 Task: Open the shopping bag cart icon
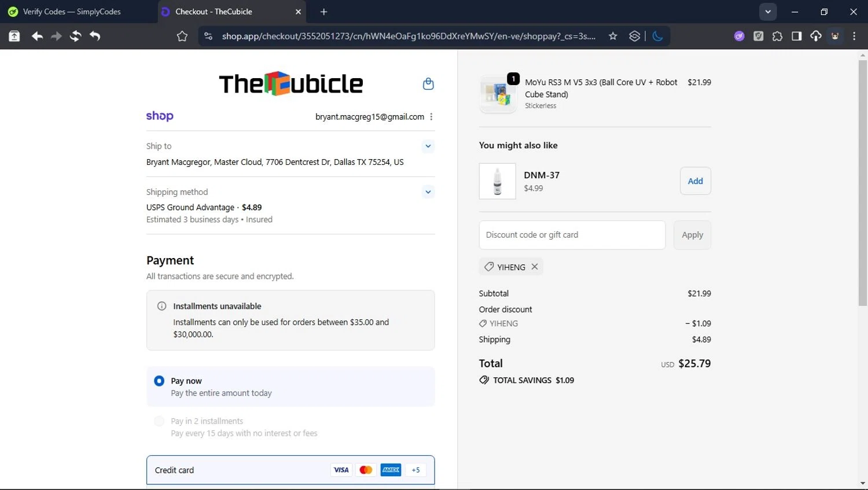428,84
